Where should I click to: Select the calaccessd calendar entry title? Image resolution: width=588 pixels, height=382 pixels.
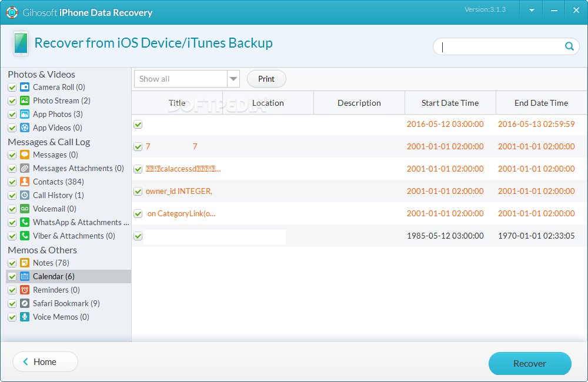[x=183, y=169]
